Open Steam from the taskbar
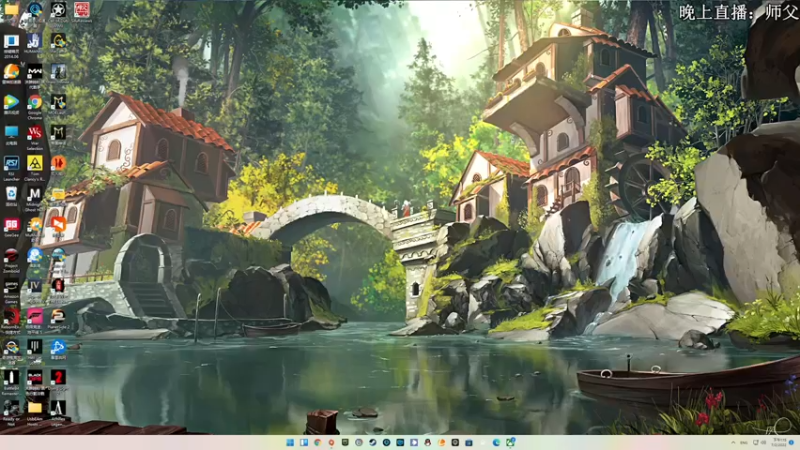Viewport: 800px width, 450px height. pos(373,442)
